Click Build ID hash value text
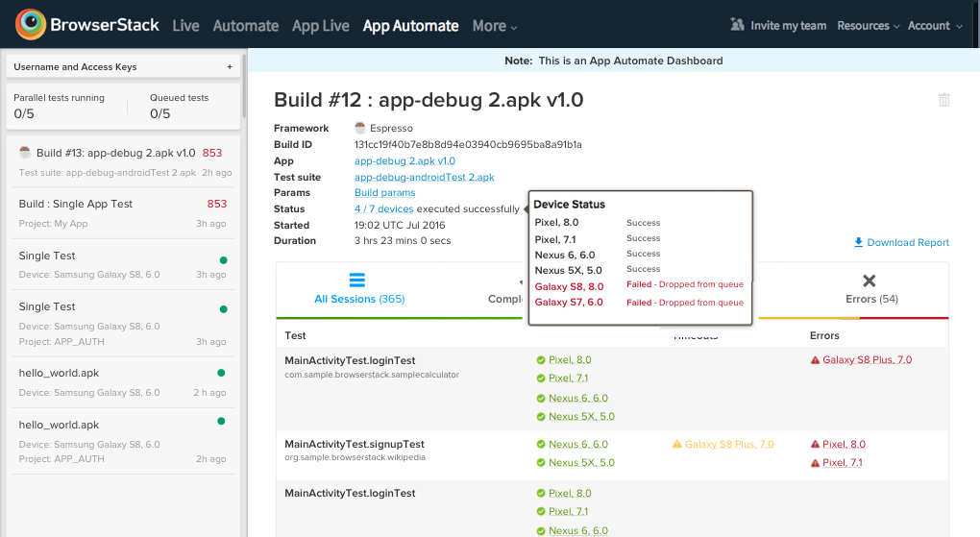 click(468, 144)
